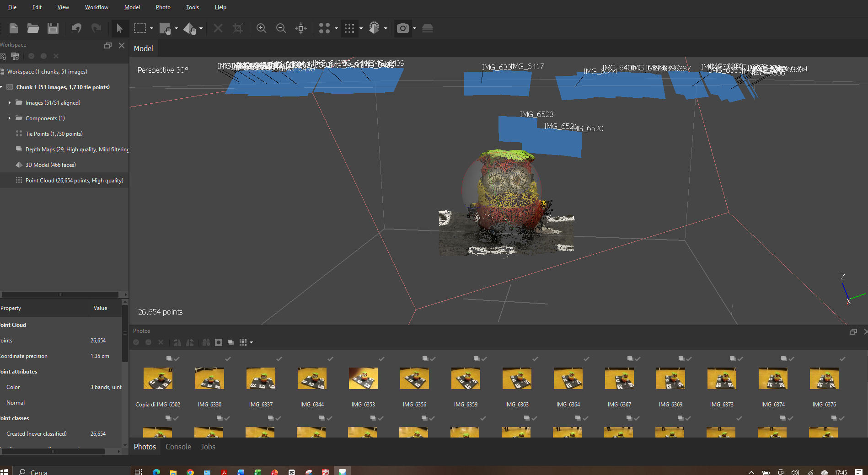Click the Open project folder icon

[33, 28]
